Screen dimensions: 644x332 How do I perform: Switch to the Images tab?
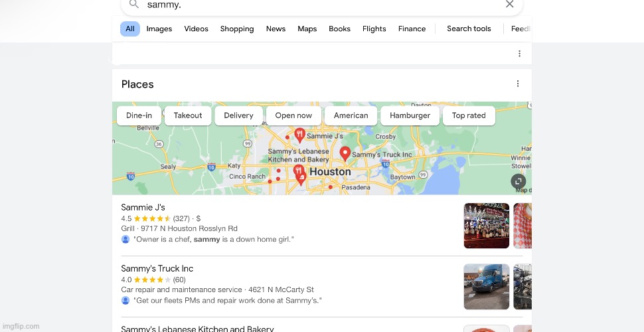click(159, 29)
